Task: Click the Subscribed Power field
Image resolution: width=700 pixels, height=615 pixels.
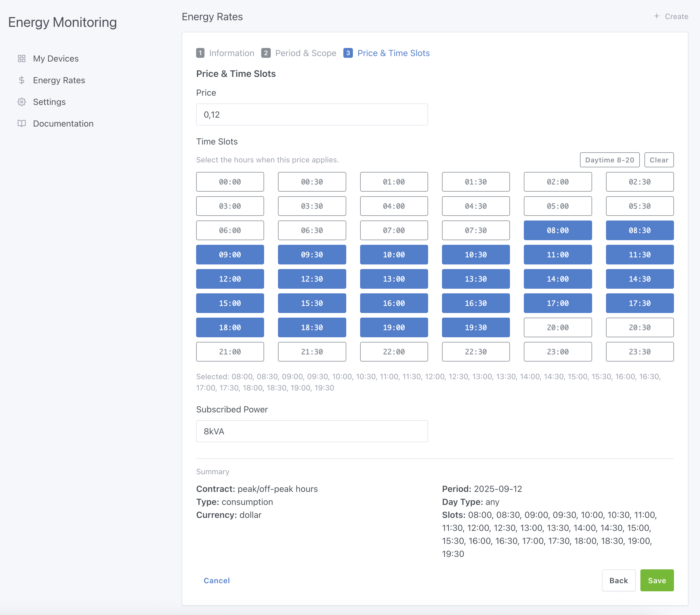Action: [x=312, y=431]
